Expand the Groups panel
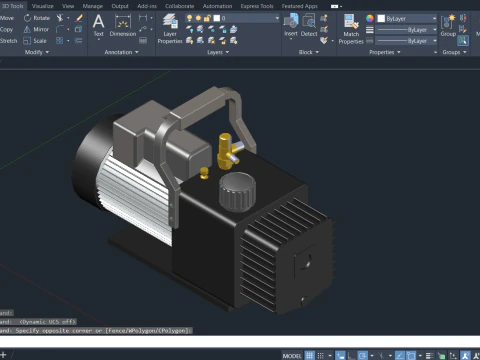The image size is (480, 360). [x=454, y=52]
